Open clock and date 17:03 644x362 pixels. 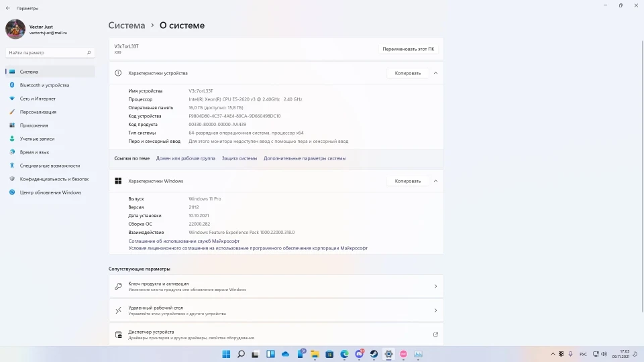coord(621,354)
